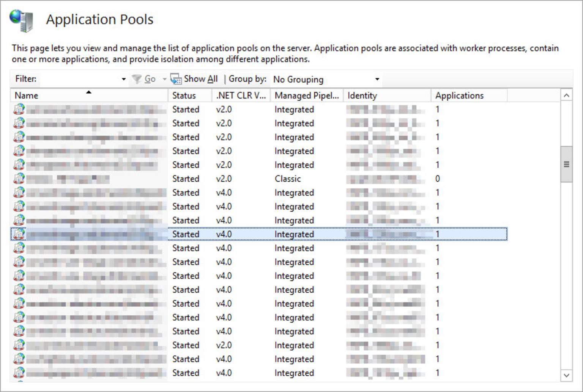Expand the dropdown arrow next to Go

coord(164,79)
